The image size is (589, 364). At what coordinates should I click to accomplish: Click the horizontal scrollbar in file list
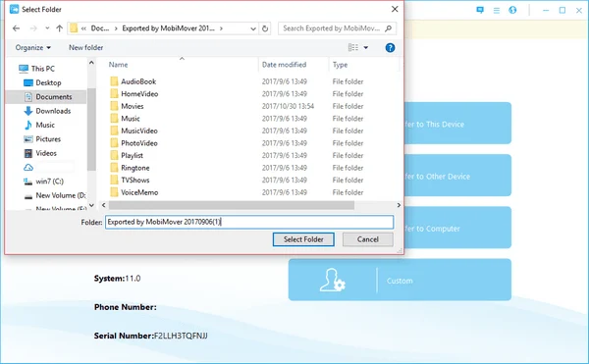(x=232, y=205)
